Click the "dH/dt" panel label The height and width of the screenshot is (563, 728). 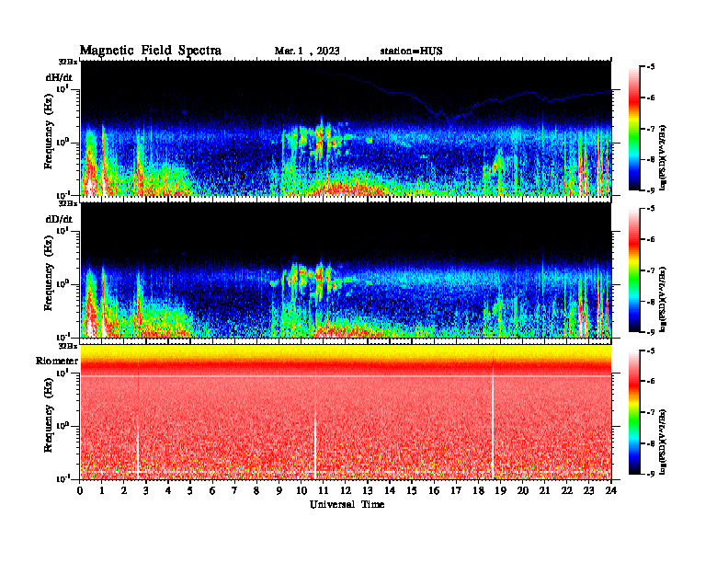coord(59,77)
